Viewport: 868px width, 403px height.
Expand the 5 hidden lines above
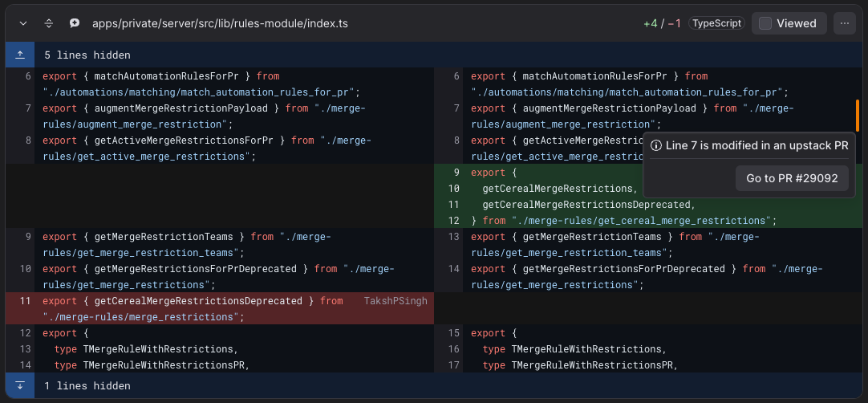point(20,55)
